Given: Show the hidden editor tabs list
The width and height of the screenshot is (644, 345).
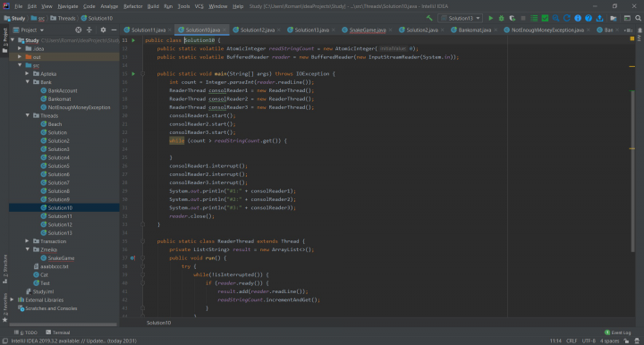Looking at the screenshot, I should [x=628, y=30].
